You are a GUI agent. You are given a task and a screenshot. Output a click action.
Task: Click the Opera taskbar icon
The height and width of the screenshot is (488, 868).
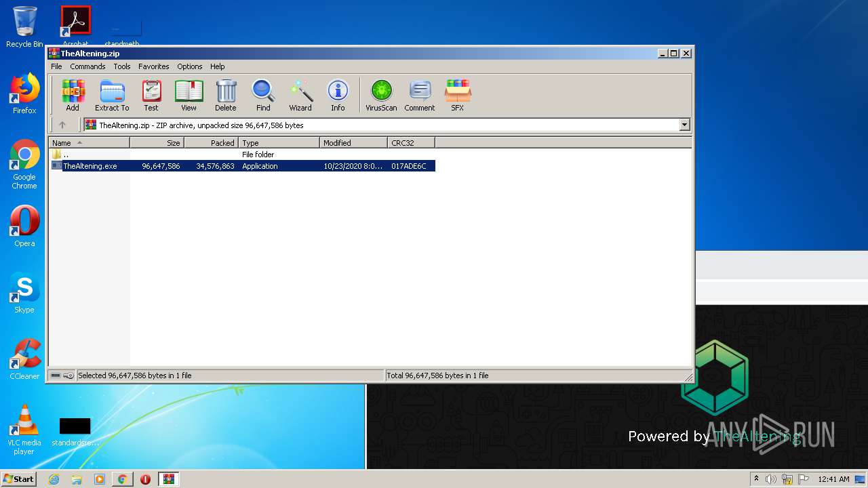pos(145,479)
